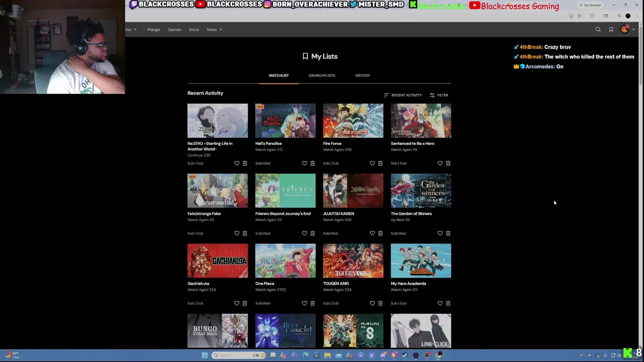
Task: Select "Continue: E38" under Re:ZERO
Action: pos(199,155)
